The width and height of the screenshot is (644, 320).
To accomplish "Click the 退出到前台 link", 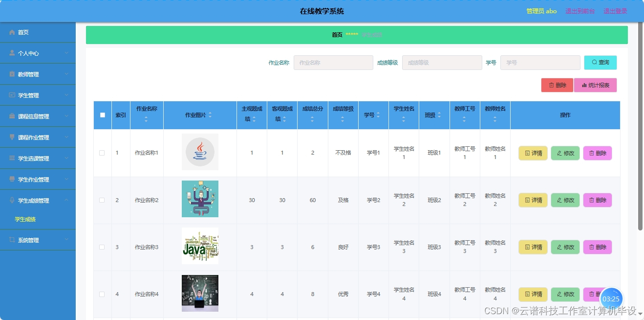I will click(x=580, y=11).
